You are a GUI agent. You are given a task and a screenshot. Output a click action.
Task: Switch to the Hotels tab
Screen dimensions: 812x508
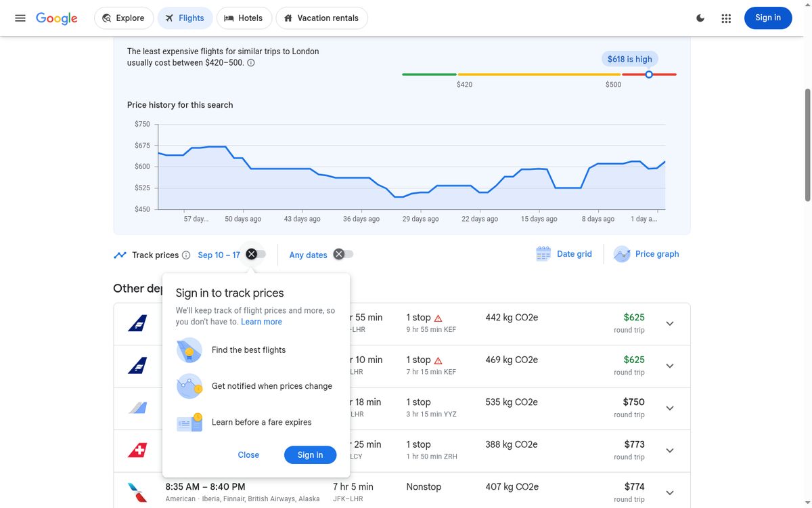tap(244, 18)
